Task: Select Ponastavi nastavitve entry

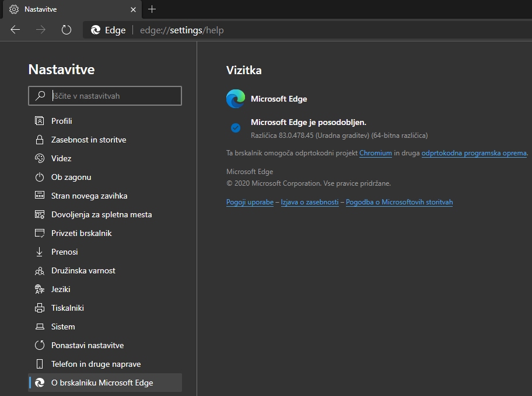Action: 105,345
